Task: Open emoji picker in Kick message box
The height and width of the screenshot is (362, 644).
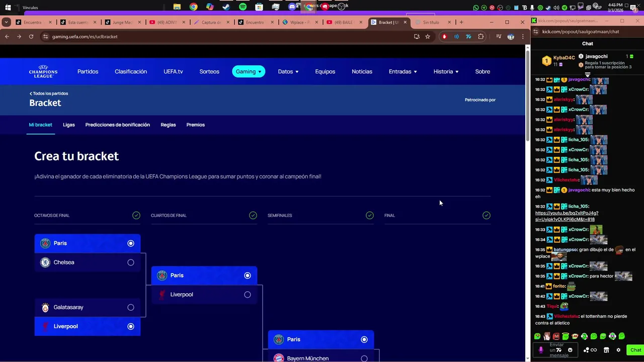Action: (x=570, y=350)
